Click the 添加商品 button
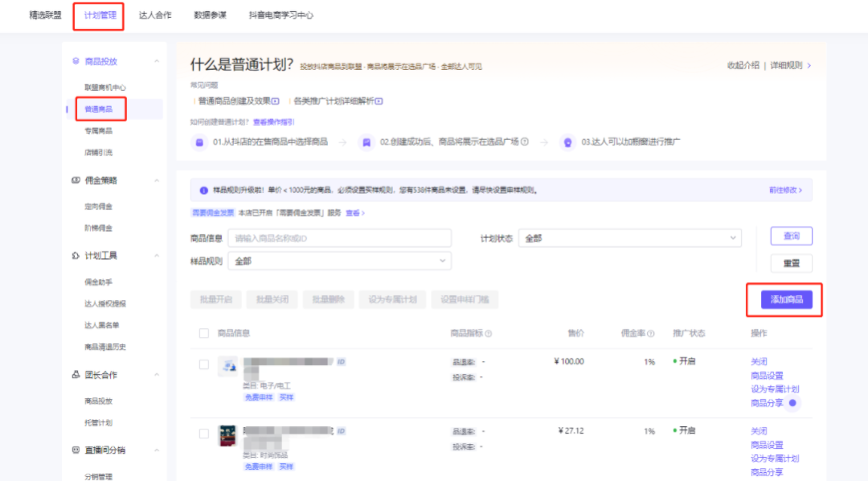 click(x=787, y=300)
